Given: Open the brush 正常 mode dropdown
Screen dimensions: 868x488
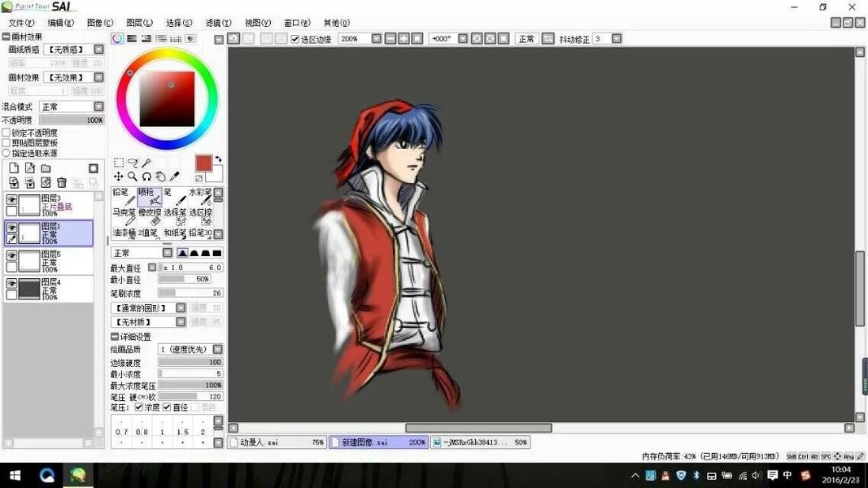Looking at the screenshot, I should pyautogui.click(x=168, y=253).
